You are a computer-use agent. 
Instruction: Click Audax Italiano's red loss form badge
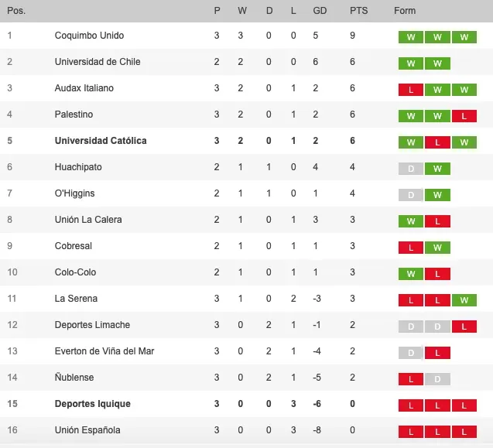pyautogui.click(x=411, y=90)
